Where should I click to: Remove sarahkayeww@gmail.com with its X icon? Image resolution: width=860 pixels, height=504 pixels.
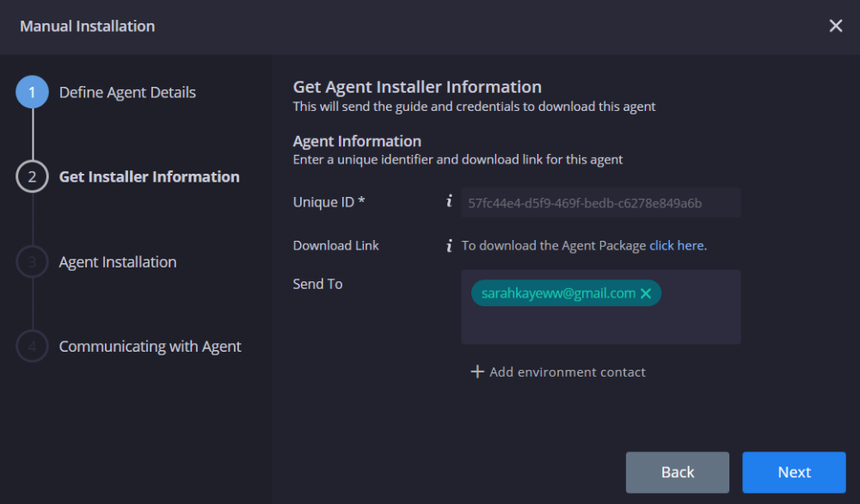coord(646,292)
